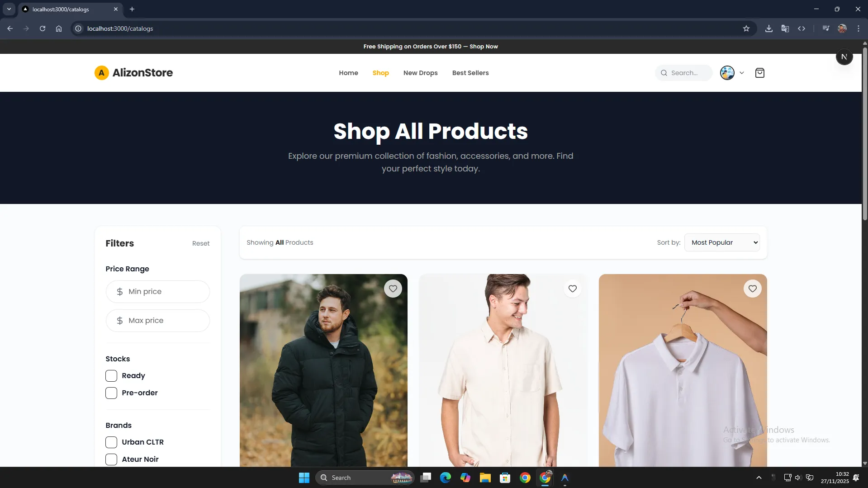This screenshot has width=868, height=488.
Task: Click the AlizonStore logo
Action: [133, 73]
